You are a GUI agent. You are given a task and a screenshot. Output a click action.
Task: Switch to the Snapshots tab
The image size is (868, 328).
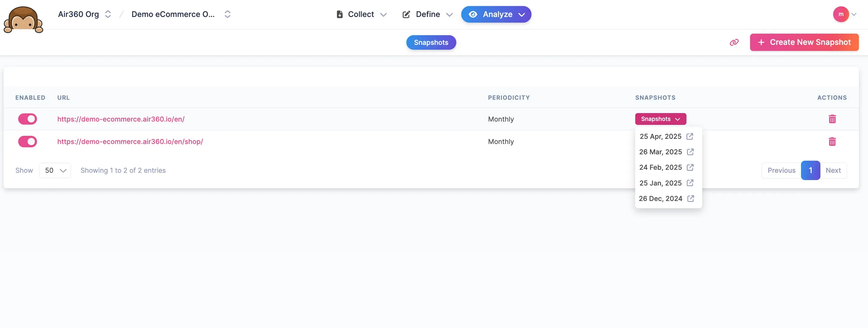pos(431,42)
